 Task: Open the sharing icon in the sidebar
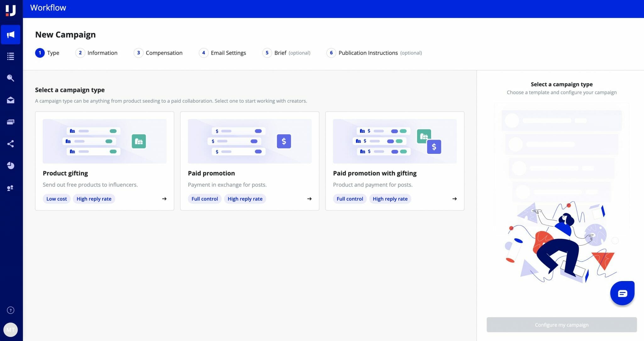coord(10,144)
